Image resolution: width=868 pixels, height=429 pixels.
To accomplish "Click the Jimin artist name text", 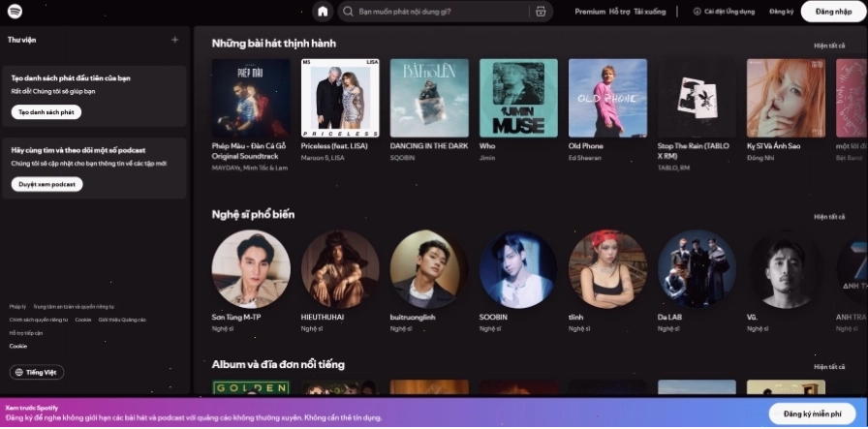I will pyautogui.click(x=487, y=158).
